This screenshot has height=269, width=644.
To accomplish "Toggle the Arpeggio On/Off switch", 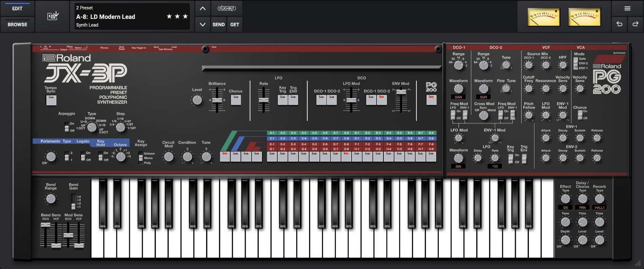I will (x=66, y=127).
